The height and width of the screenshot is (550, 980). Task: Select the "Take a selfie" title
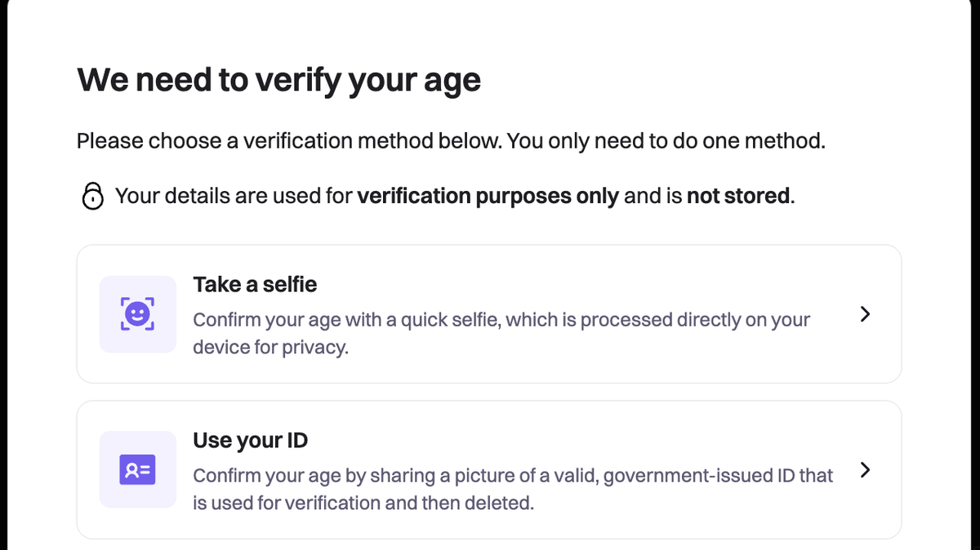coord(255,285)
